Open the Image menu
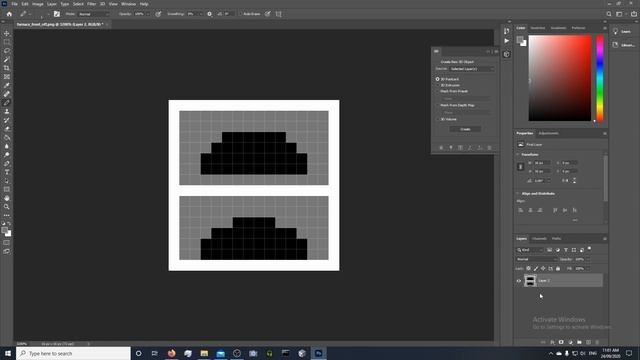The image size is (640, 360). 38,4
